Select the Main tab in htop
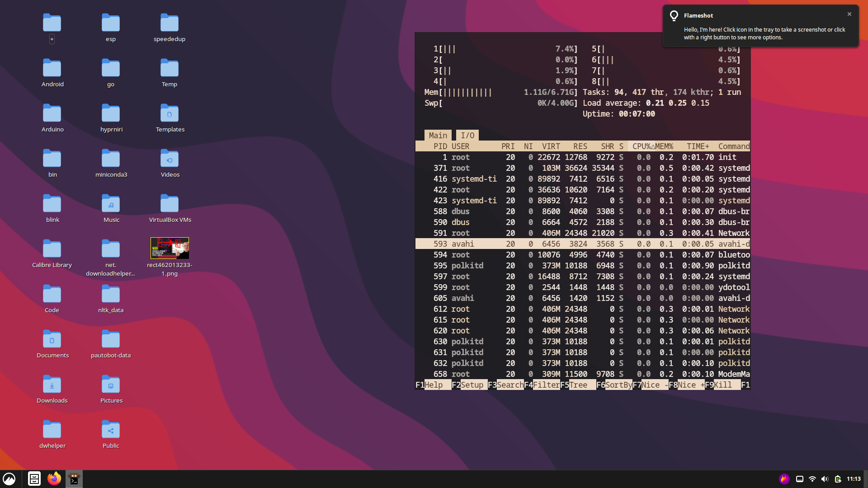Image resolution: width=868 pixels, height=488 pixels. pos(438,136)
